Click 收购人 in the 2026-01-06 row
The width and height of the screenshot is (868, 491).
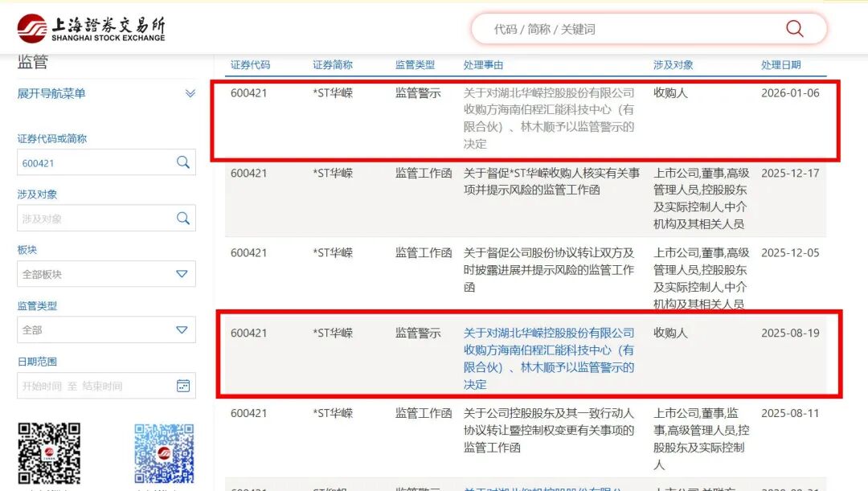pyautogui.click(x=670, y=93)
